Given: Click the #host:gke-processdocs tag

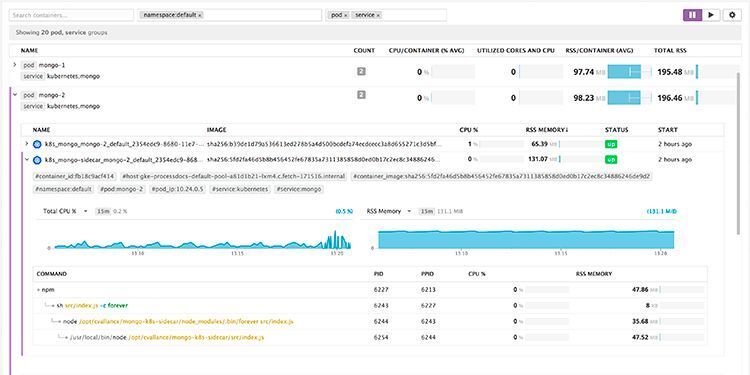Looking at the screenshot, I should (233, 176).
